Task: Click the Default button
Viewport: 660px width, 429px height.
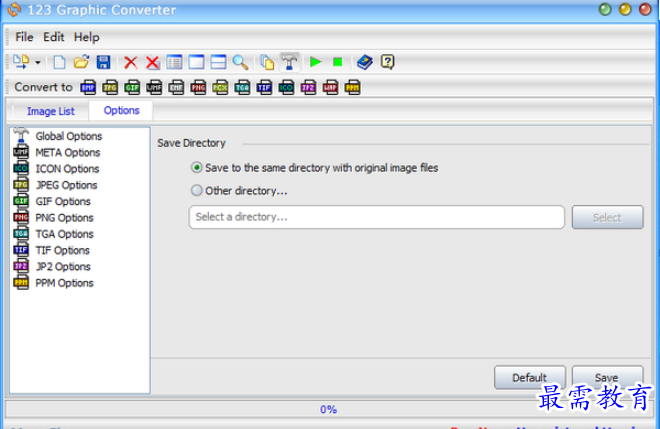Action: point(530,377)
